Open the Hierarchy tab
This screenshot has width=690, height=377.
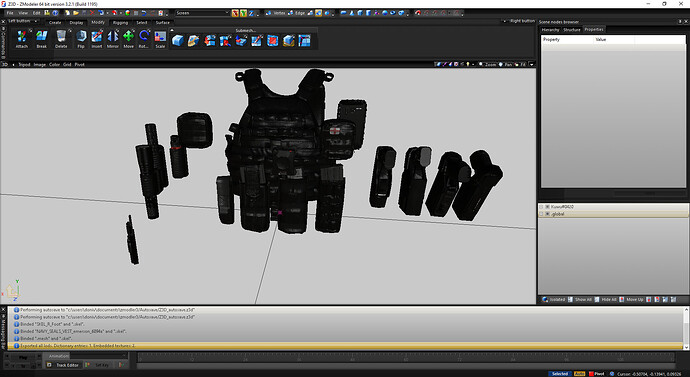(x=550, y=29)
